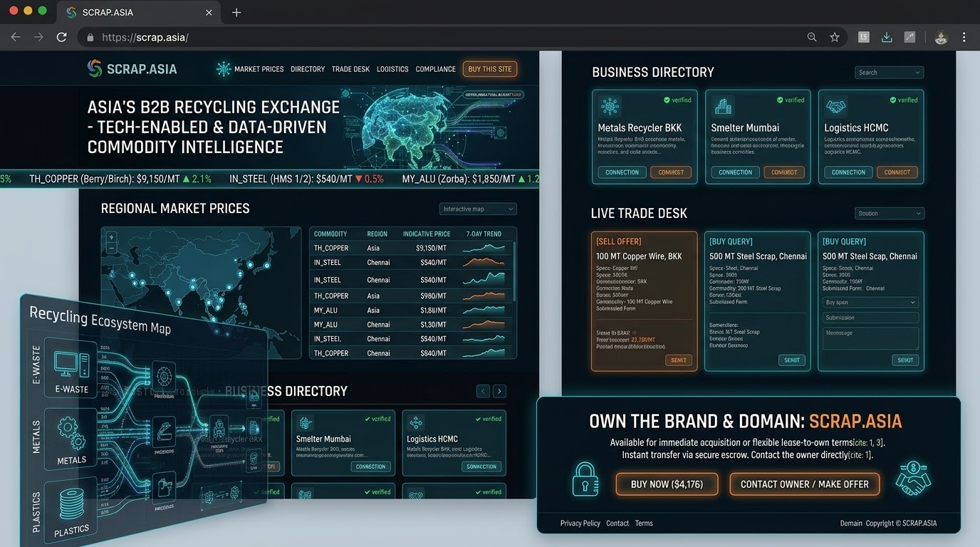Open the browser downloads icon
This screenshot has width=980, height=547.
point(887,37)
